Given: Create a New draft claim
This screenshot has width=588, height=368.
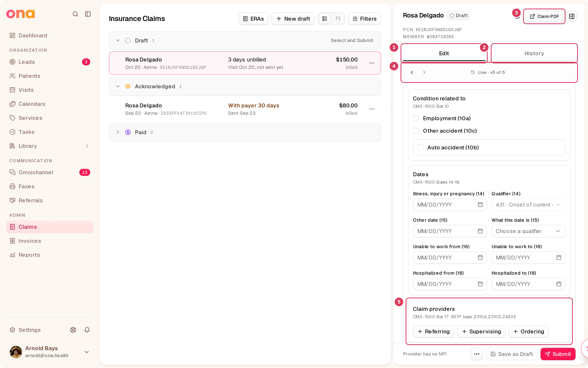Looking at the screenshot, I should (x=293, y=19).
